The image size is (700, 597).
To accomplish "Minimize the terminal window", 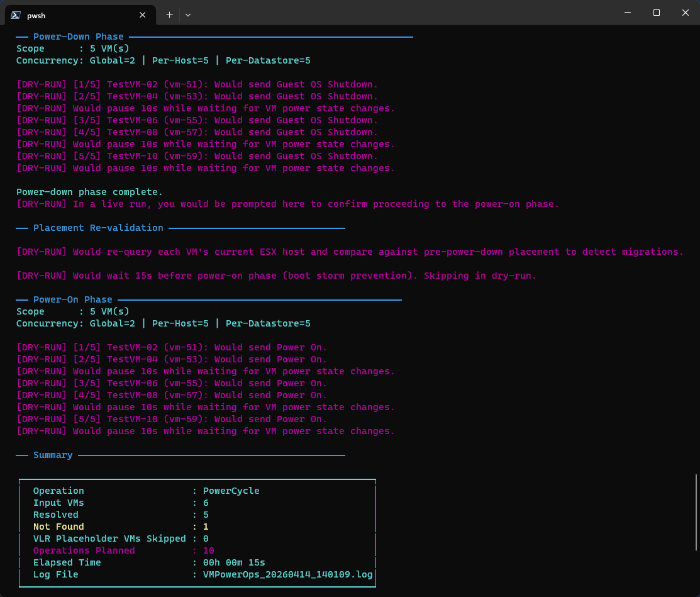I will tap(627, 13).
